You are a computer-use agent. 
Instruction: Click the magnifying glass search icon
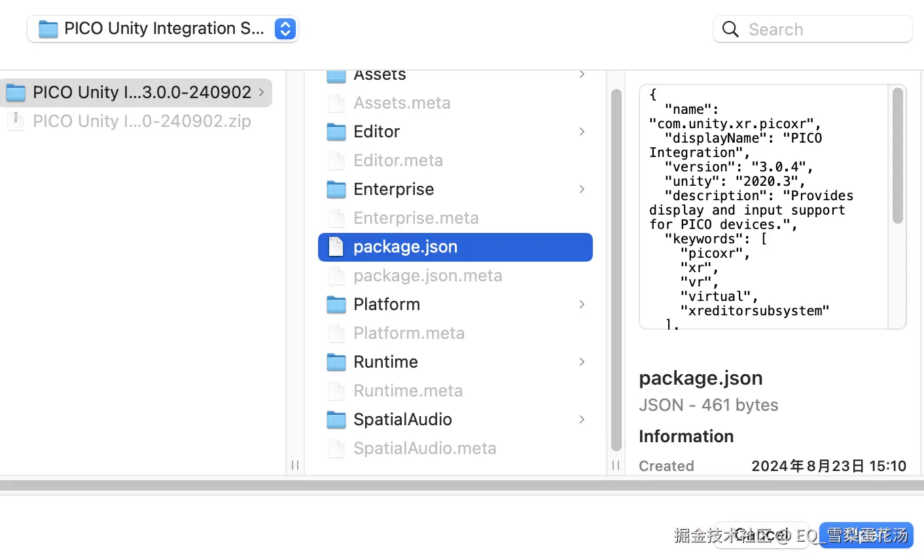pos(730,29)
